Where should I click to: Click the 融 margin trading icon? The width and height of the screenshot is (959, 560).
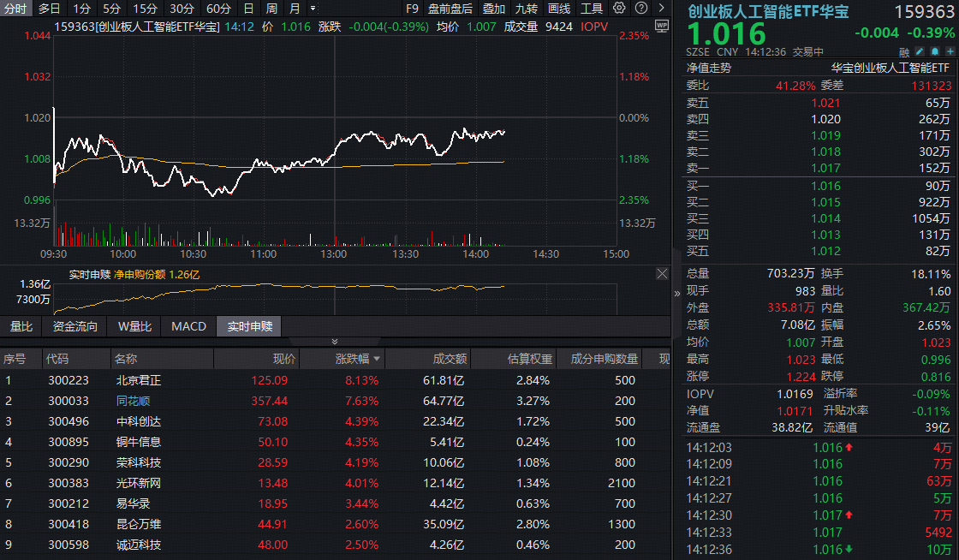pos(905,51)
